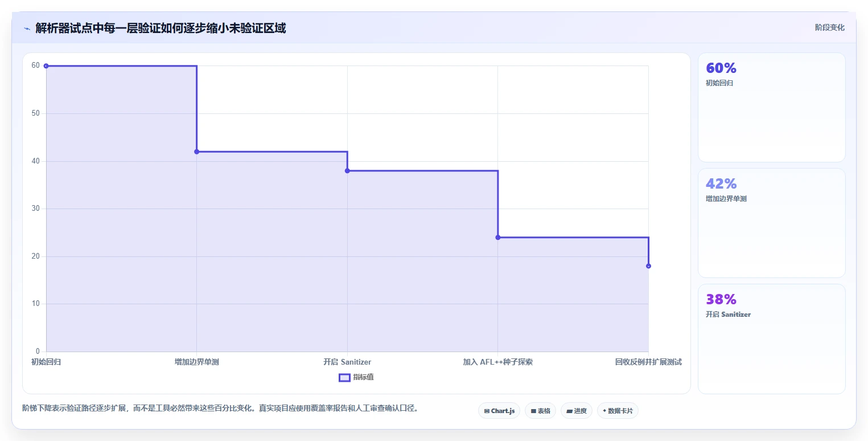
Task: Click the x-axis label 开启 Sanitizer
Action: click(347, 362)
